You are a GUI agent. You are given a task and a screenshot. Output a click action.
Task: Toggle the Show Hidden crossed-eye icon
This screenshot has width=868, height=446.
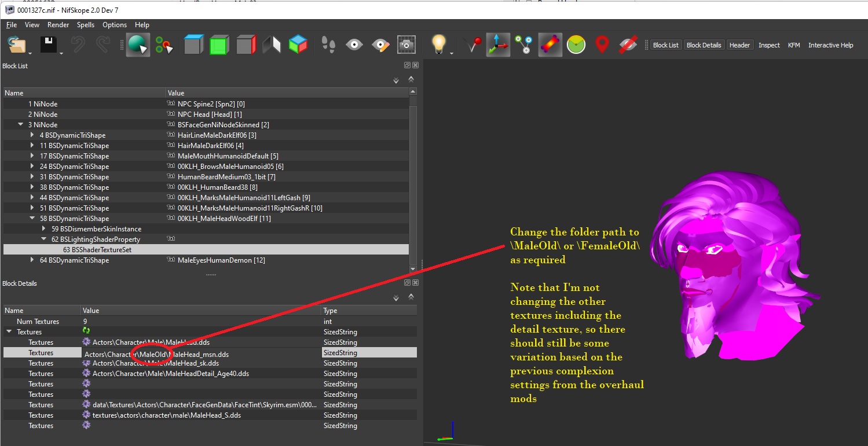[x=628, y=45]
